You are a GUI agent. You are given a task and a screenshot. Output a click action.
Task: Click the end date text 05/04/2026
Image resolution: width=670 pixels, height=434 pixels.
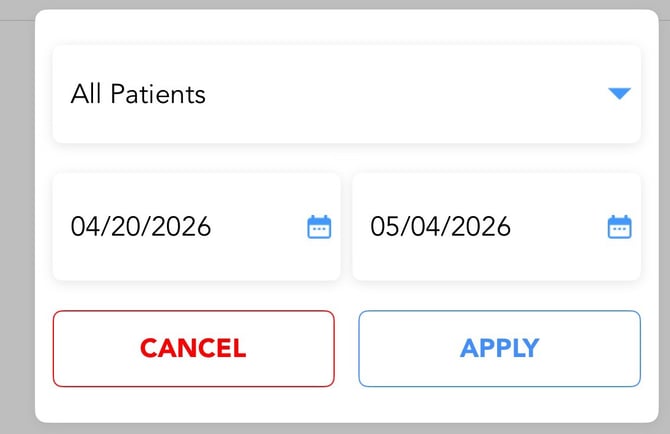click(x=441, y=227)
